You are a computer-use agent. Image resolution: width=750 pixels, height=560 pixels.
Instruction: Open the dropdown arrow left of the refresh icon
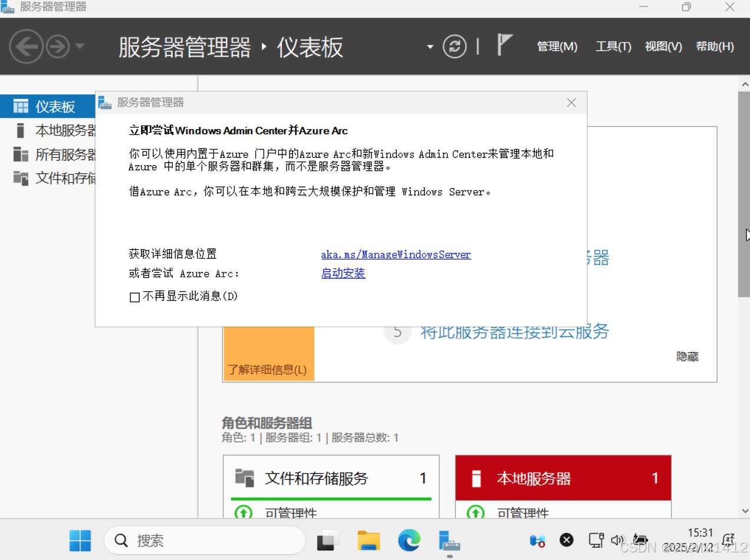click(x=430, y=47)
